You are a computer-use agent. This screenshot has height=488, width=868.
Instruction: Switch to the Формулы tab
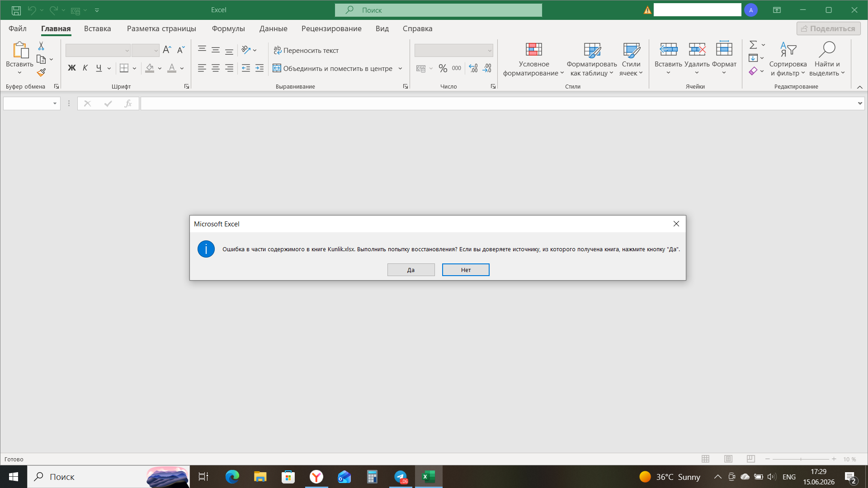click(x=228, y=28)
